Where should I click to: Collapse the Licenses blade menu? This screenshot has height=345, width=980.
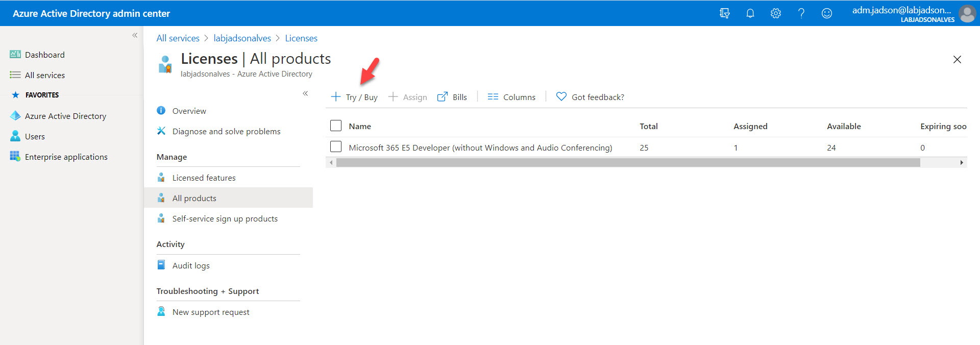pos(305,93)
